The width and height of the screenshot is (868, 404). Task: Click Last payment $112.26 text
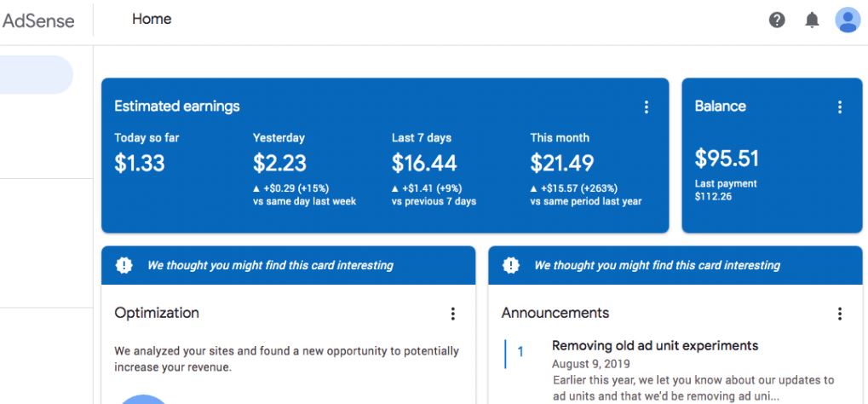point(726,189)
